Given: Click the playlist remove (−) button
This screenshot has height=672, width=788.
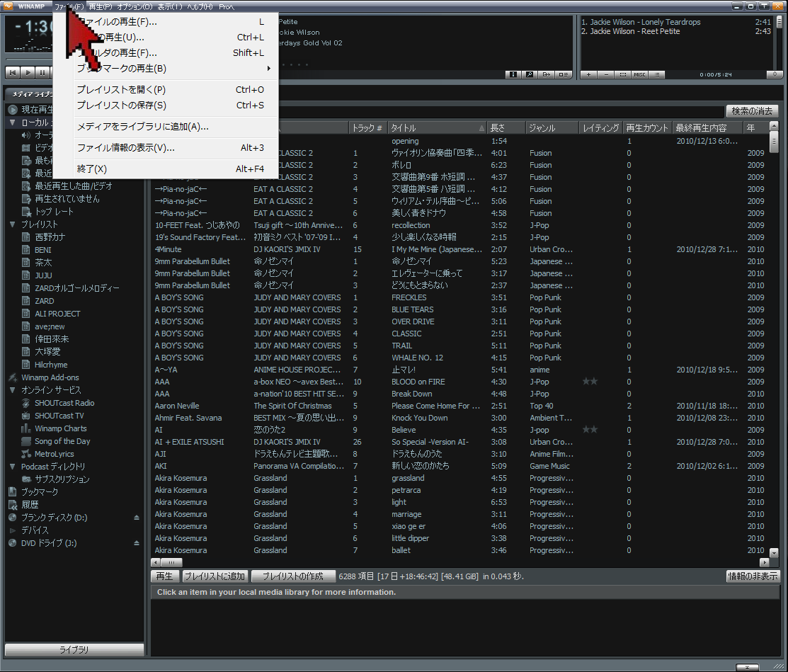Looking at the screenshot, I should [x=605, y=74].
